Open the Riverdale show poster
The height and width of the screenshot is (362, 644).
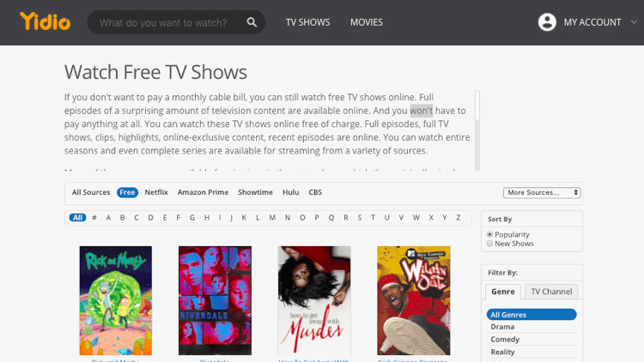[215, 300]
